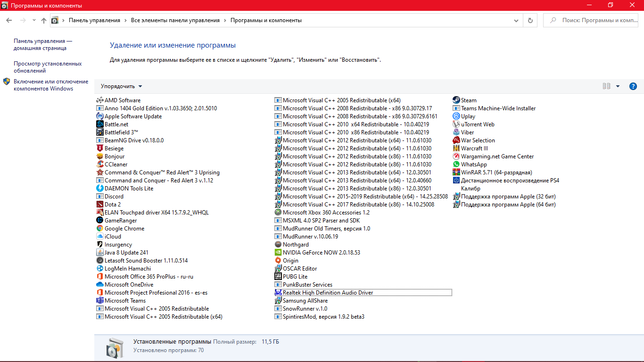The image size is (644, 362).
Task: Click the Microsoft Teams icon in left column
Action: pyautogui.click(x=99, y=301)
